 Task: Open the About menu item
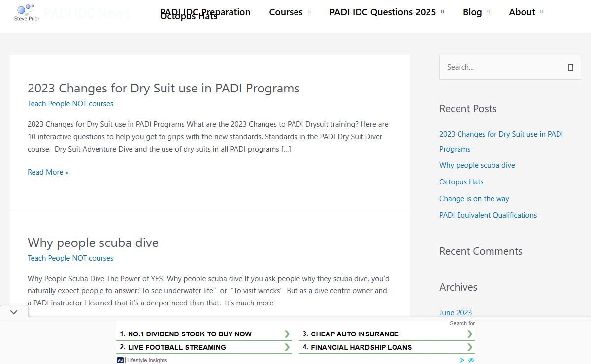[522, 12]
